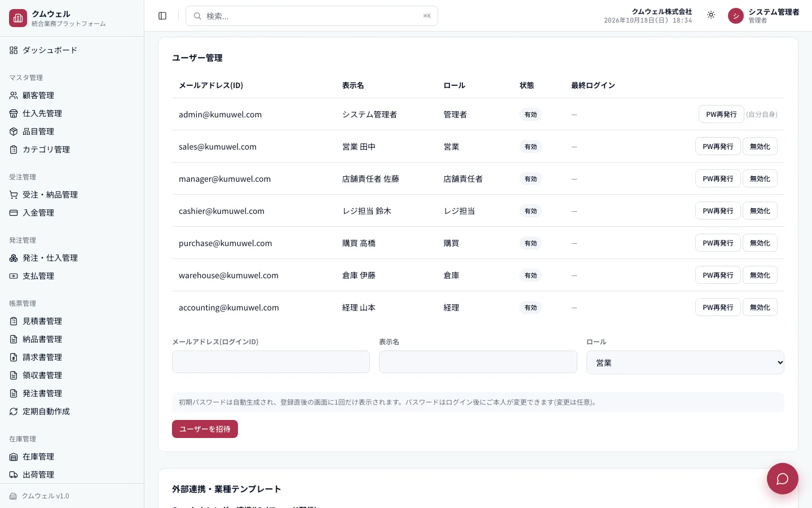The height and width of the screenshot is (508, 812).
Task: Click the 出荷管理 truck icon
Action: (14, 475)
